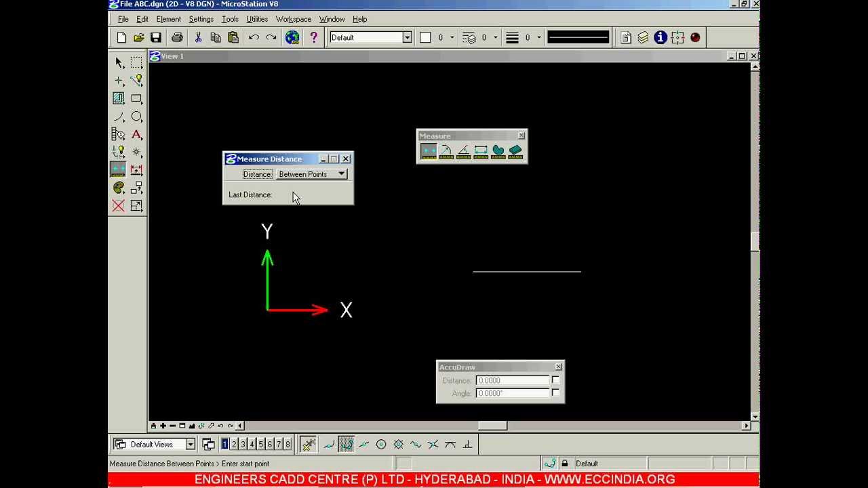This screenshot has height=488, width=868.
Task: Click Measure Distance icon in Measure toolbox
Action: click(429, 152)
